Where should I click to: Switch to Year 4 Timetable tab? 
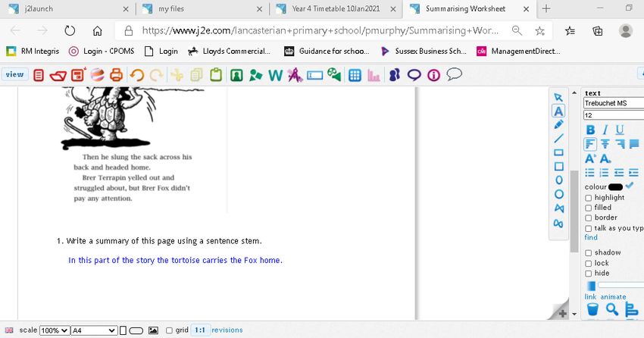[x=336, y=8]
